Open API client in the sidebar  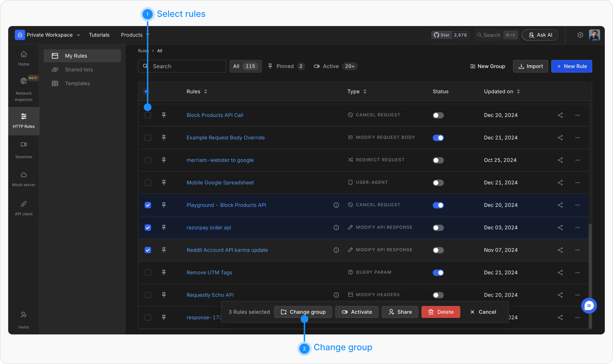tap(23, 204)
